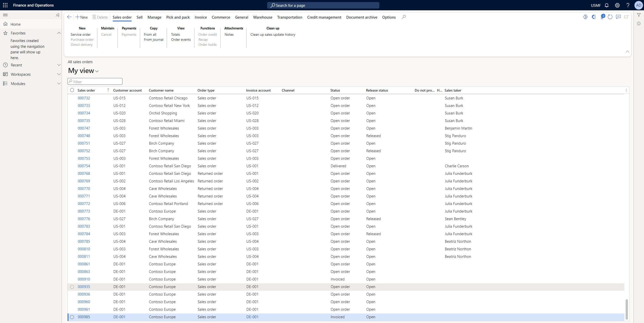Sort by the Status column header
This screenshot has width=644, height=323.
[x=335, y=90]
